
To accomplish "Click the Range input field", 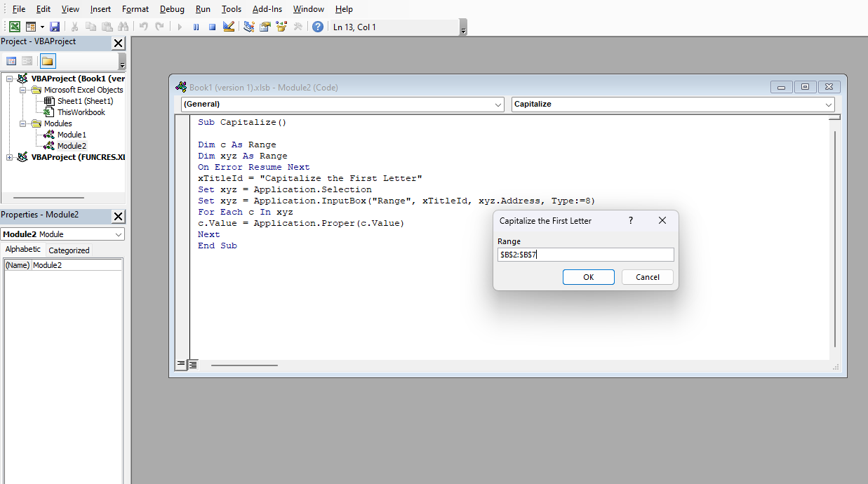I will [x=585, y=255].
